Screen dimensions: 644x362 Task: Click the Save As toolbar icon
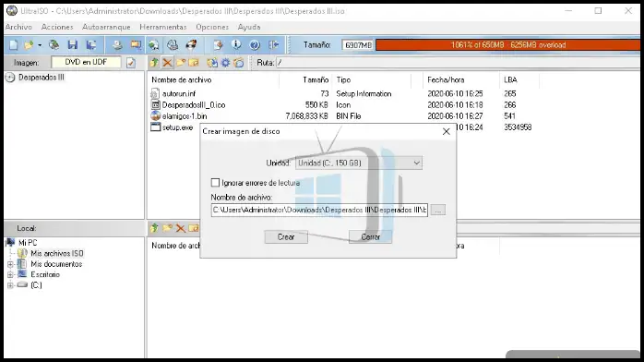(x=90, y=44)
